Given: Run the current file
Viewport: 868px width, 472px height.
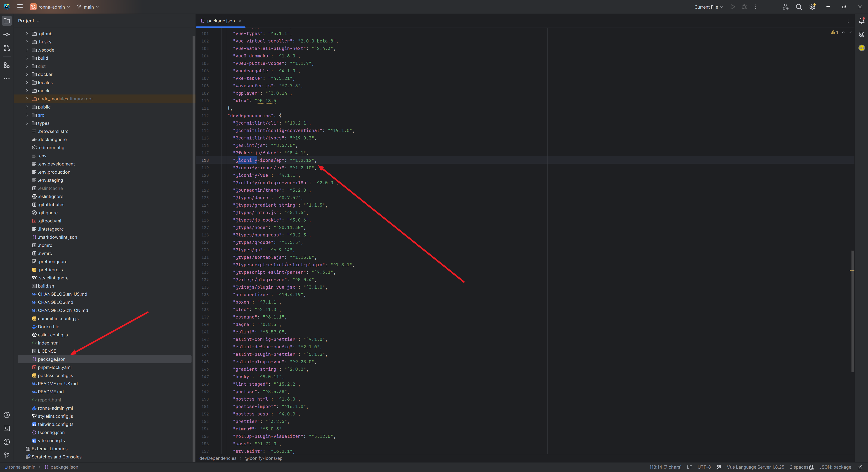Looking at the screenshot, I should point(733,7).
